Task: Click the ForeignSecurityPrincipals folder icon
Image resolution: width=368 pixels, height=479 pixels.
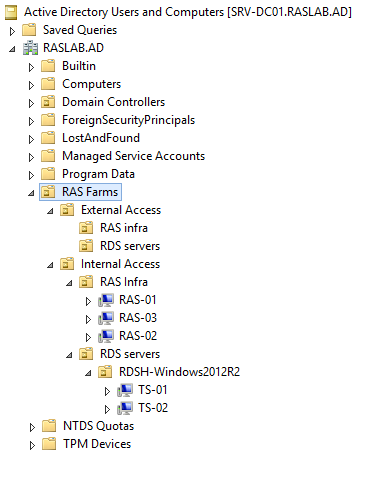Action: [48, 120]
